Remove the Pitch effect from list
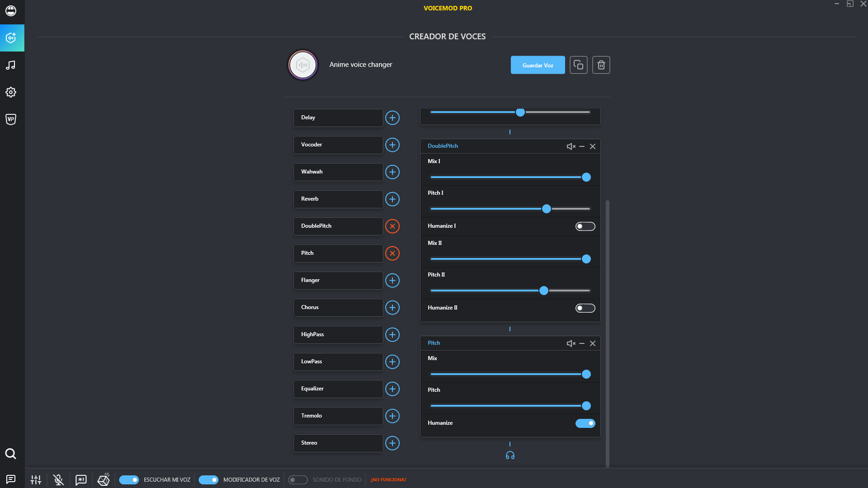This screenshot has height=488, width=868. tap(392, 253)
